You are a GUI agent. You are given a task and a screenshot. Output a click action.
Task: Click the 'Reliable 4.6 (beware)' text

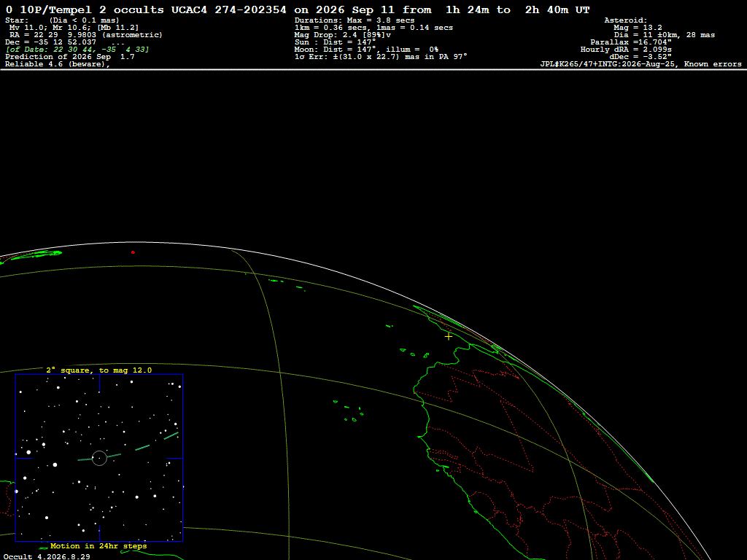tap(58, 64)
